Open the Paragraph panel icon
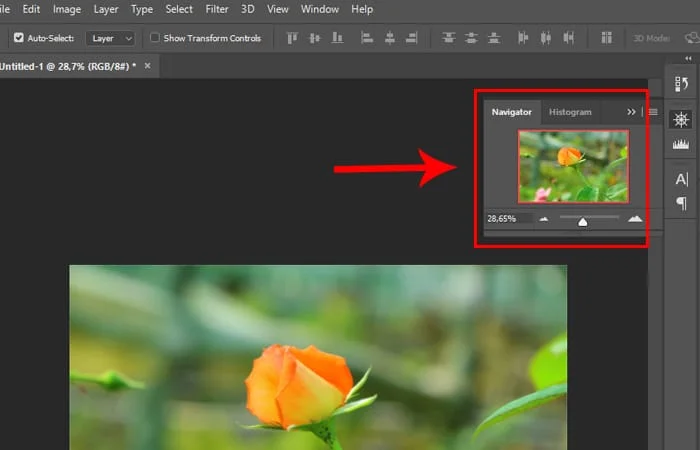 [x=681, y=203]
